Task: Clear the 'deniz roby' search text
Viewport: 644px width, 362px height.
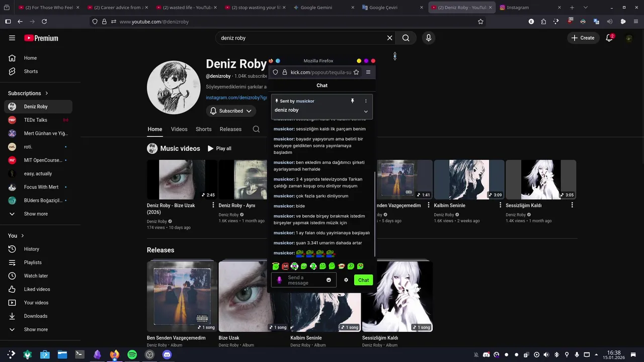Action: click(389, 38)
